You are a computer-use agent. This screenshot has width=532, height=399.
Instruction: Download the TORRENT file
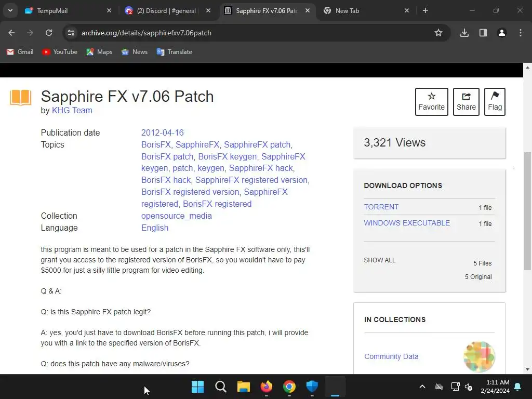[x=381, y=207]
